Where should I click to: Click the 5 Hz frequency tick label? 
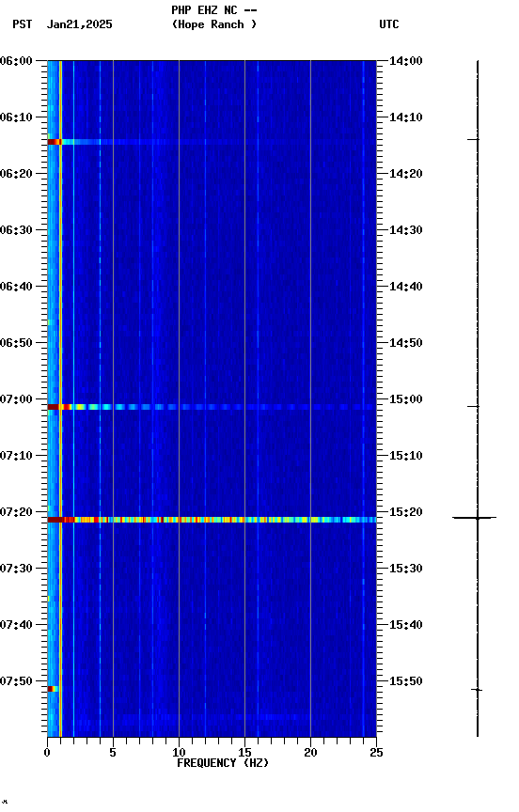[x=113, y=753]
